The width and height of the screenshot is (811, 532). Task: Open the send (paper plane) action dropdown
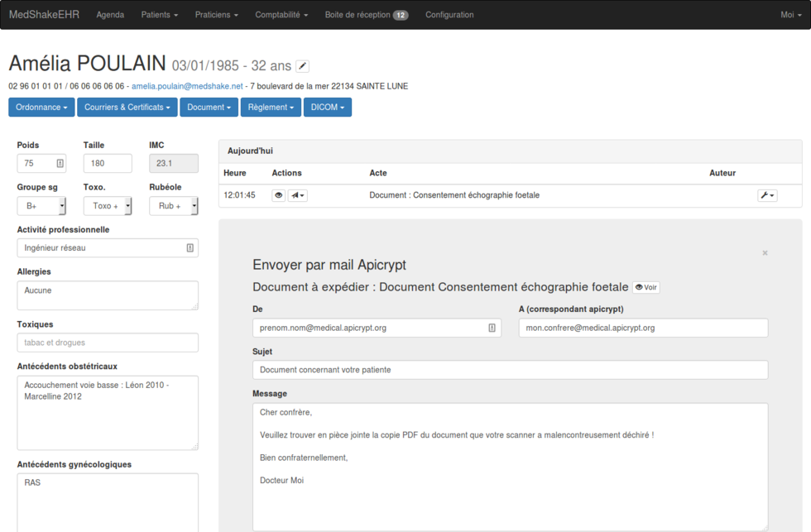[297, 195]
